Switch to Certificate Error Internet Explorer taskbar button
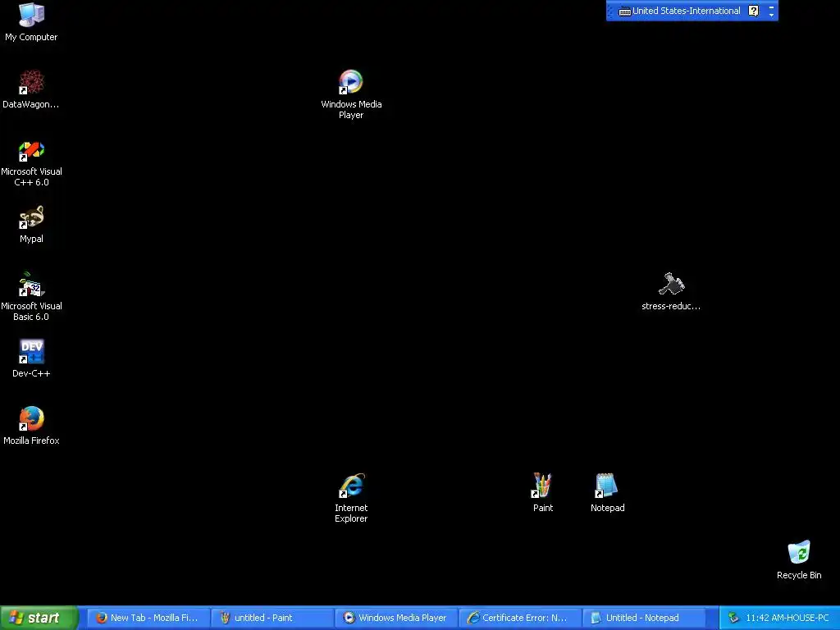Screen dimensions: 840x630 click(519, 618)
